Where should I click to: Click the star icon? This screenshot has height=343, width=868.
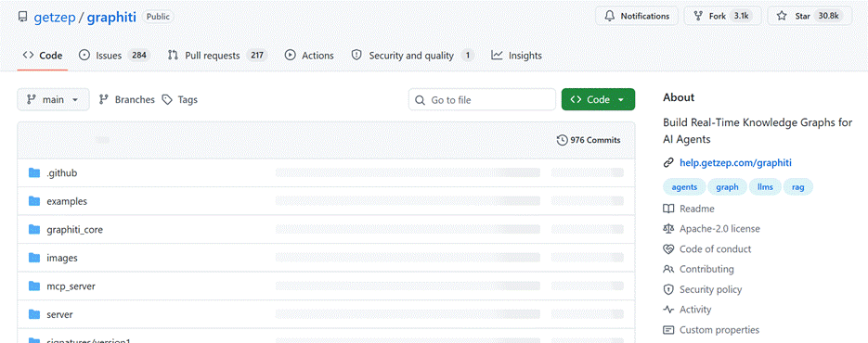[782, 16]
